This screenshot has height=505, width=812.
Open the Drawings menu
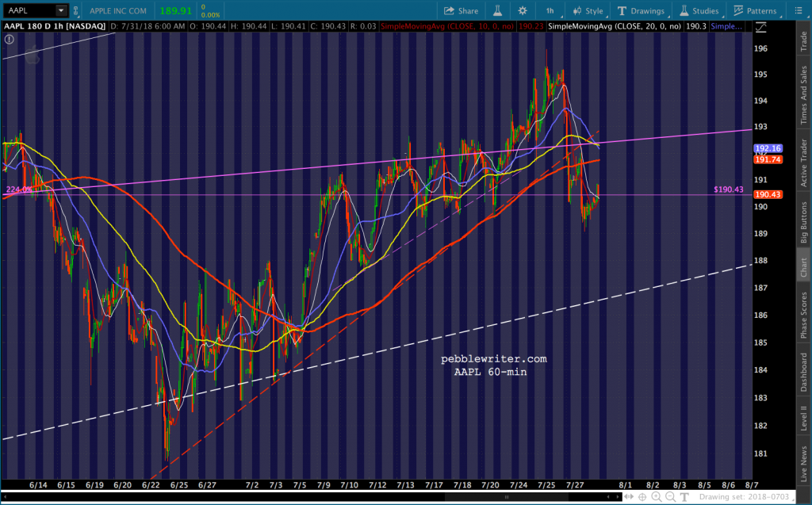641,11
